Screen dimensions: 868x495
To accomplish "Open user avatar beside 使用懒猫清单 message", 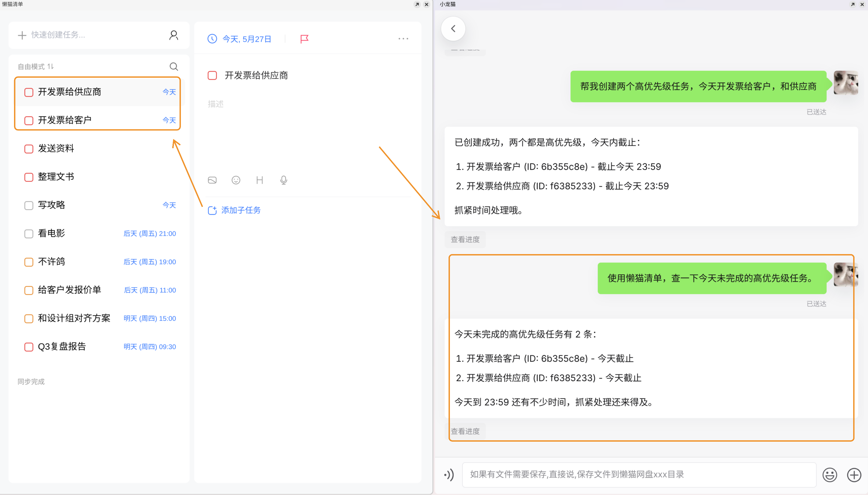I will (846, 275).
